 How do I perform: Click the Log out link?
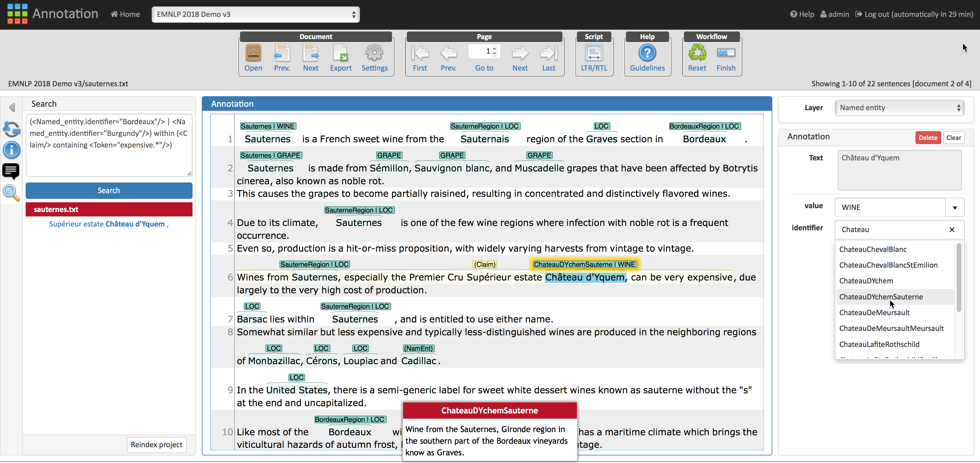[x=914, y=15]
